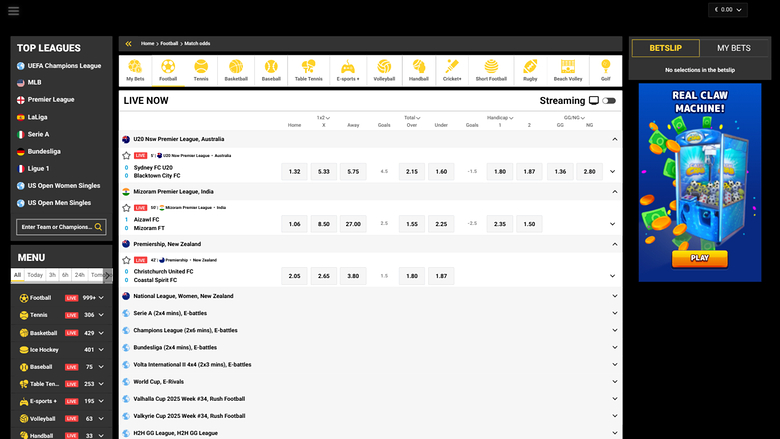Click in the team or championship search field
Viewport: 780px width, 439px height.
55,227
